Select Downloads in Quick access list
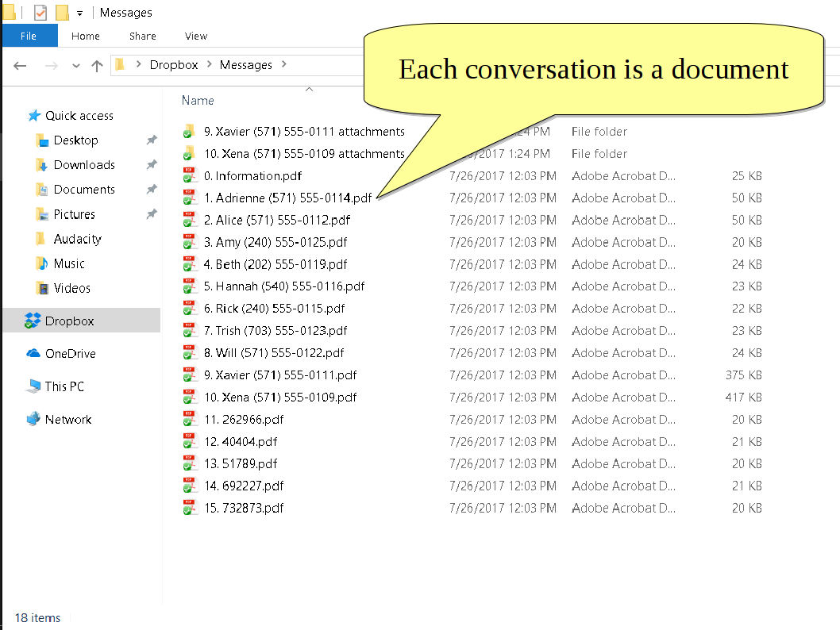The width and height of the screenshot is (840, 630). tap(84, 164)
